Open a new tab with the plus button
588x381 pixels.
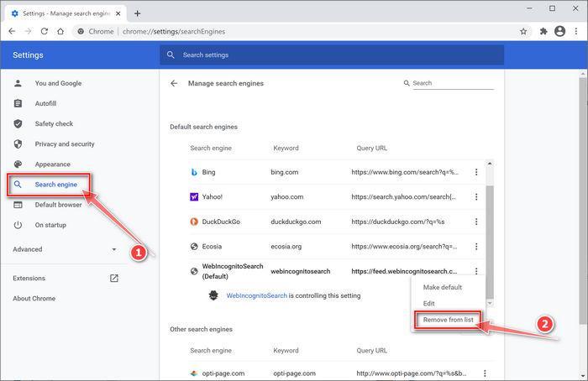click(137, 13)
